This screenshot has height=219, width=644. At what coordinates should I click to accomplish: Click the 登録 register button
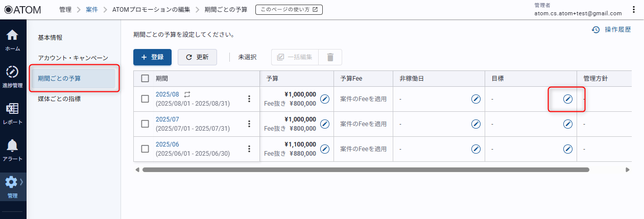[152, 57]
